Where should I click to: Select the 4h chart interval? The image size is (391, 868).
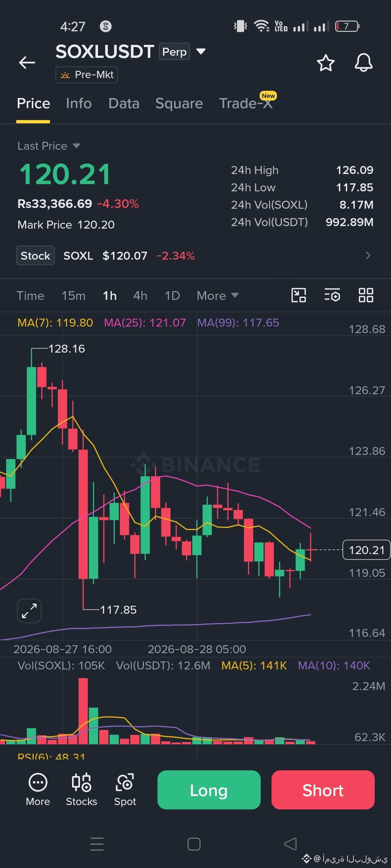140,295
